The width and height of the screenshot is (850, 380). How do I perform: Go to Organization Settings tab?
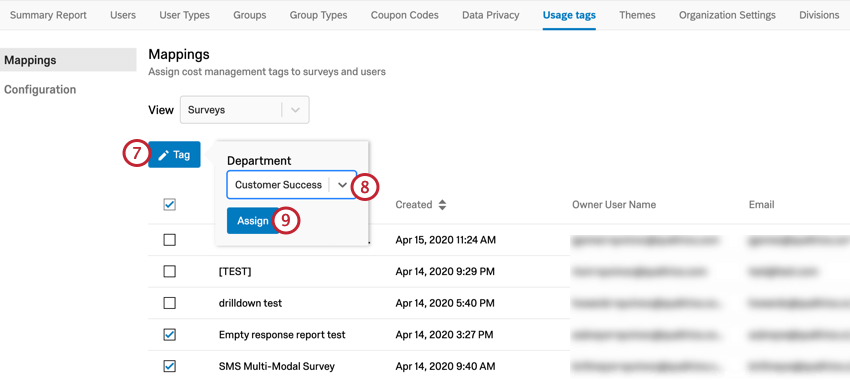click(x=727, y=15)
